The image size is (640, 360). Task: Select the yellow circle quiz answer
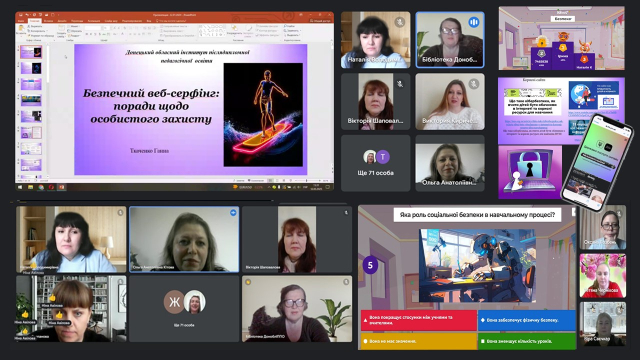418,341
